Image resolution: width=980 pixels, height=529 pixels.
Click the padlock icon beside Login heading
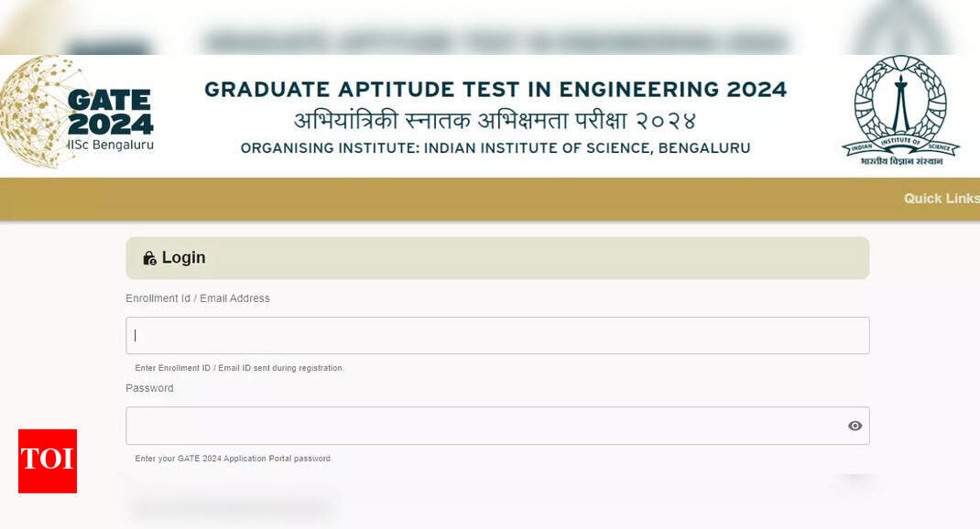coord(149,257)
